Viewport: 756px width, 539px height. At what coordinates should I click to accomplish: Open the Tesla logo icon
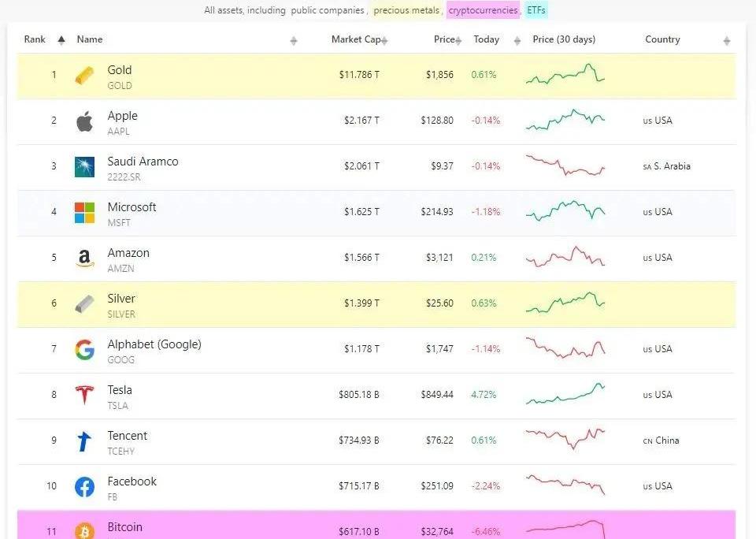pyautogui.click(x=84, y=396)
